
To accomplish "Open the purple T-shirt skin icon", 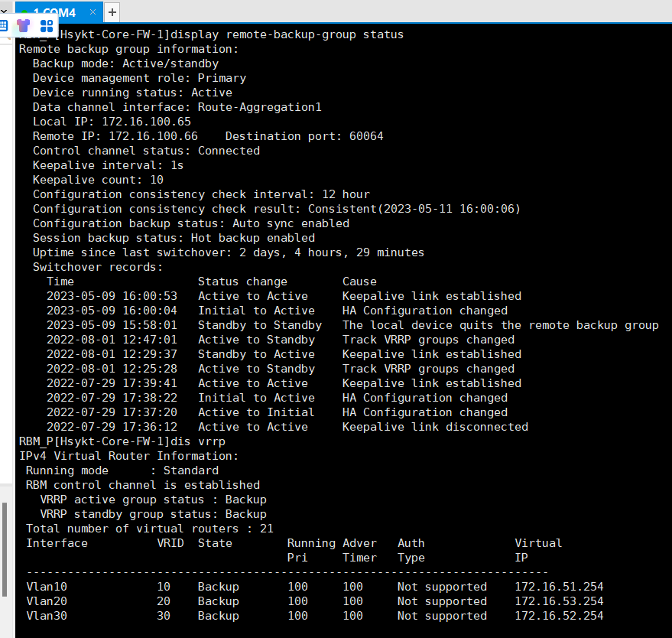I will pyautogui.click(x=23, y=26).
